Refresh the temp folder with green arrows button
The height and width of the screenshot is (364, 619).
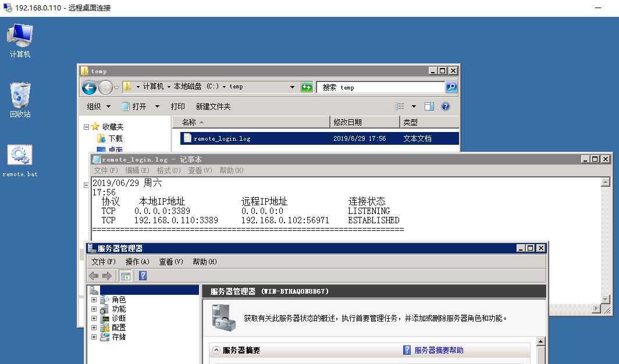click(x=307, y=87)
